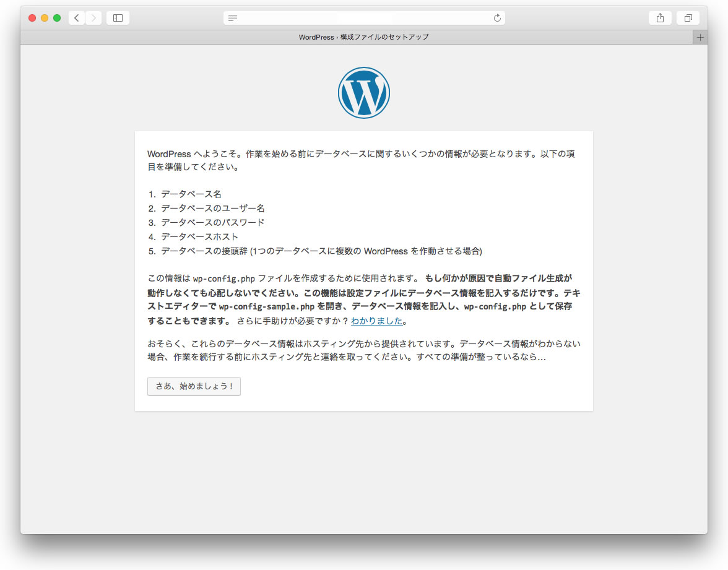Screen dimensions: 728x570
Task: Open the Share menu icon
Action: pyautogui.click(x=660, y=18)
